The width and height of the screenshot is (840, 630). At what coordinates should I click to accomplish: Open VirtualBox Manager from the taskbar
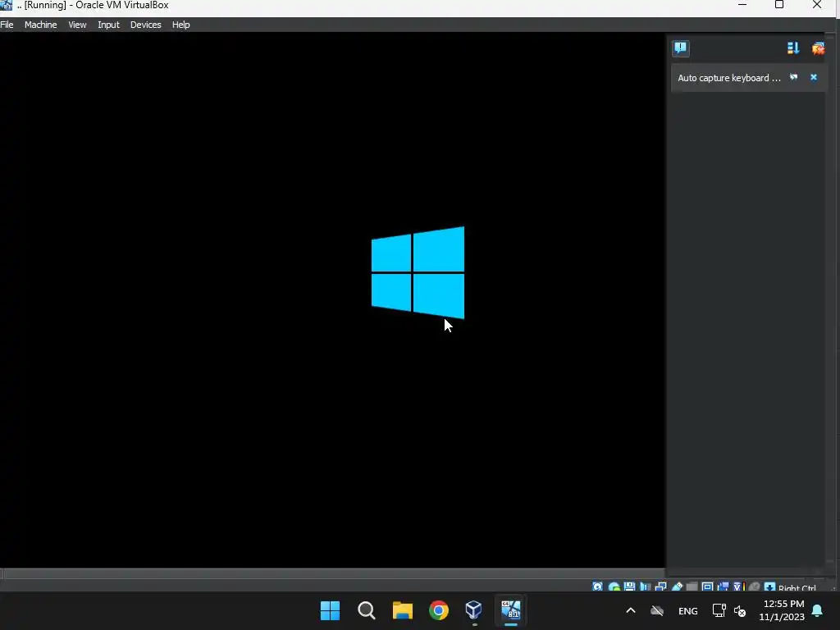(x=474, y=610)
